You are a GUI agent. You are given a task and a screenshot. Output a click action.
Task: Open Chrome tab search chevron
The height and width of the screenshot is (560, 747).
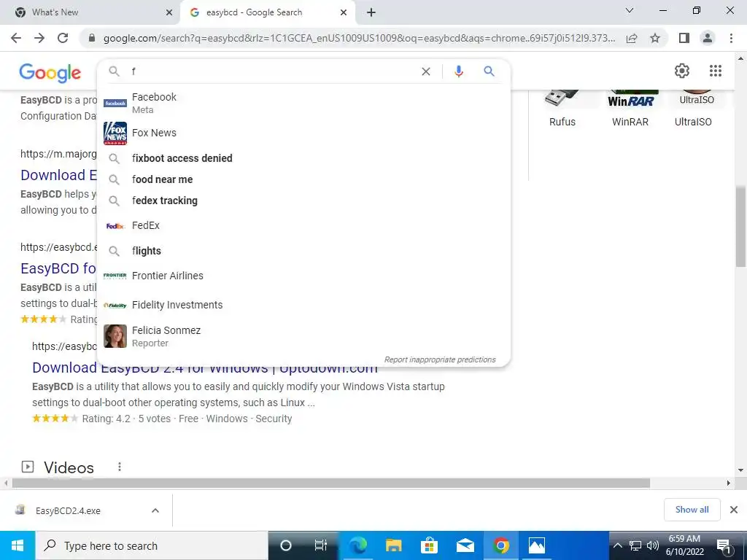click(630, 10)
